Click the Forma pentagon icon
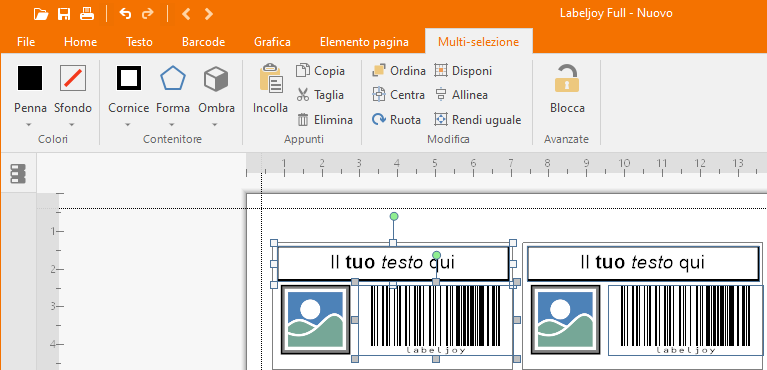The height and width of the screenshot is (370, 767). click(x=173, y=79)
